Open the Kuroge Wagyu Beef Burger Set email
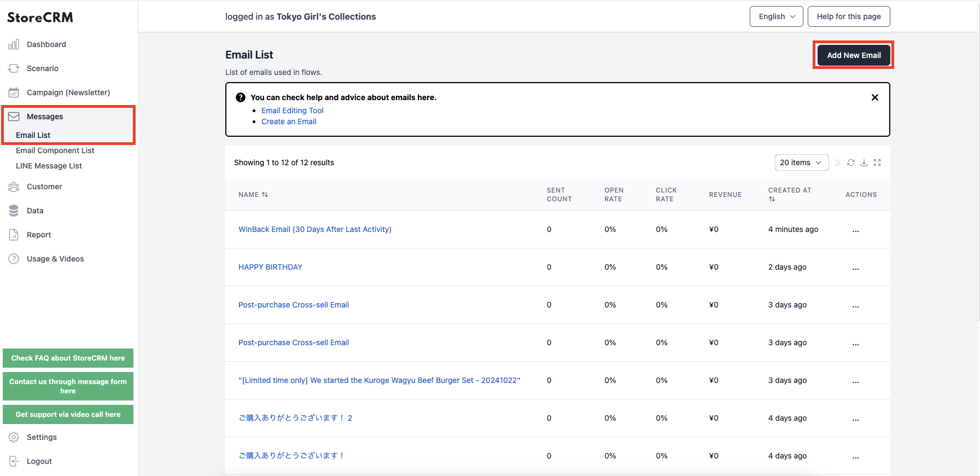 point(380,380)
